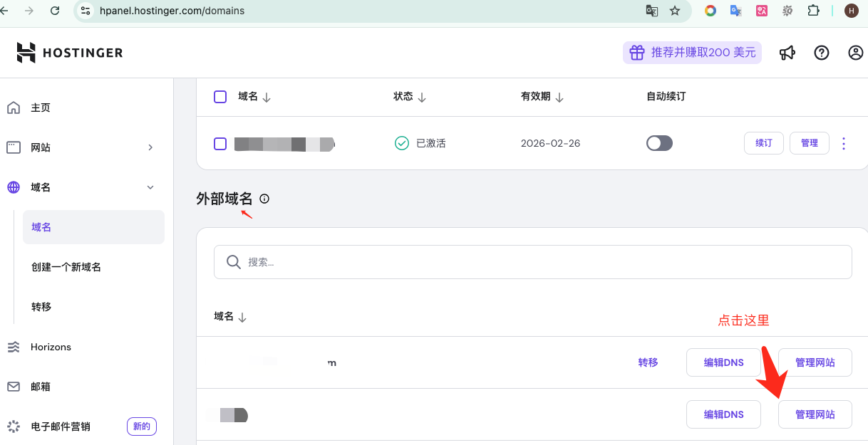Open the browser extensions puzzle icon

click(x=813, y=11)
